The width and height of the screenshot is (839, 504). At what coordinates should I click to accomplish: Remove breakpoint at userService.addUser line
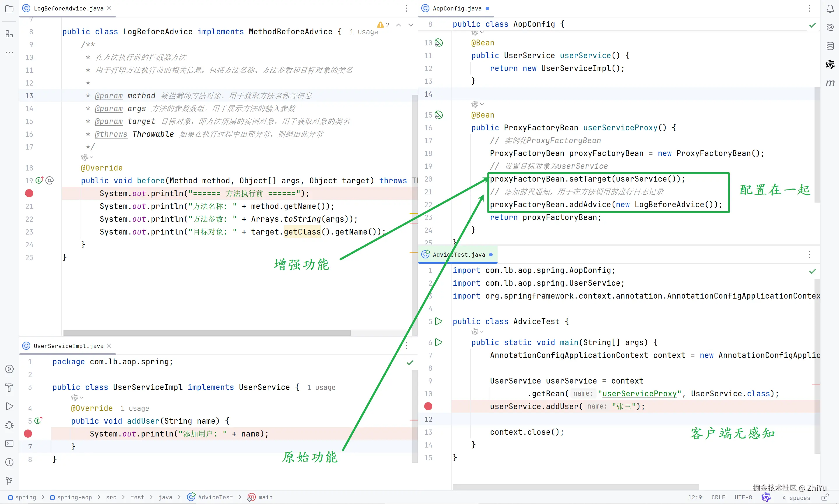(428, 406)
